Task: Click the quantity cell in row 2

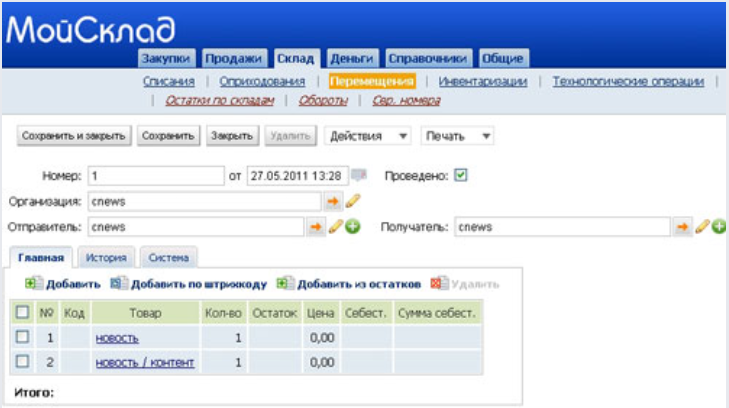Action: (224, 362)
